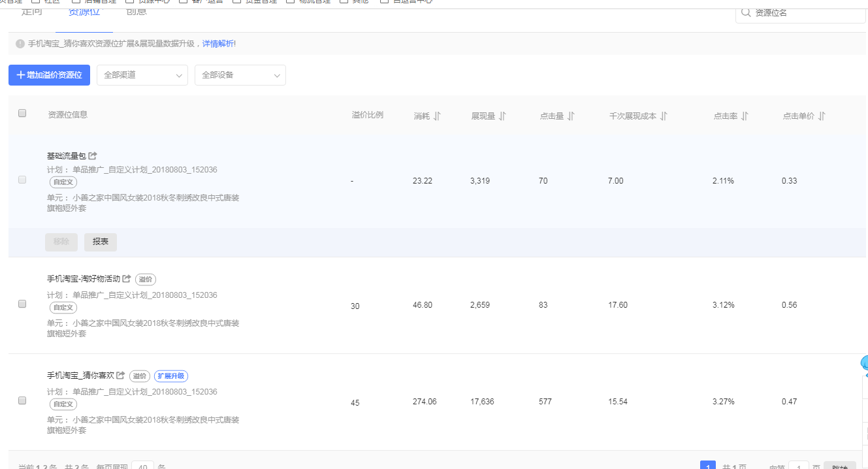Open the 全部设备 device dropdown
868x469 pixels.
pos(240,75)
